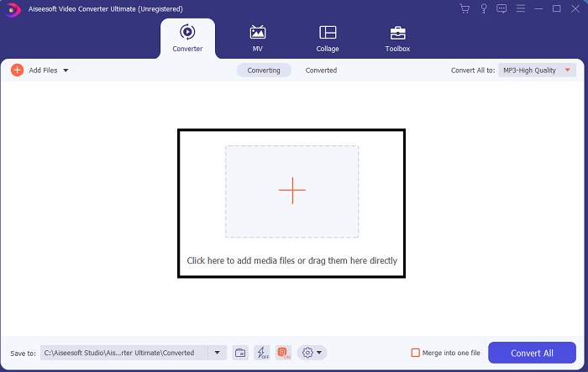The width and height of the screenshot is (588, 372).
Task: Click the orange plus Add Files icon
Action: [17, 71]
